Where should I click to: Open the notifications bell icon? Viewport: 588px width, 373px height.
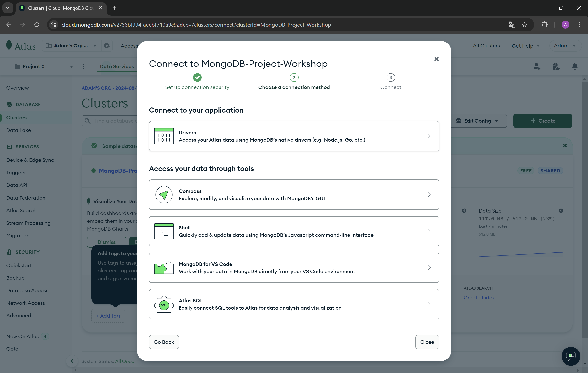(x=574, y=66)
